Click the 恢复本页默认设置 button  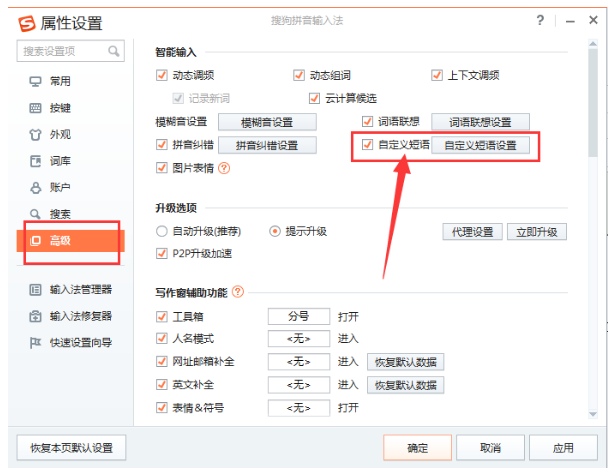[x=71, y=448]
